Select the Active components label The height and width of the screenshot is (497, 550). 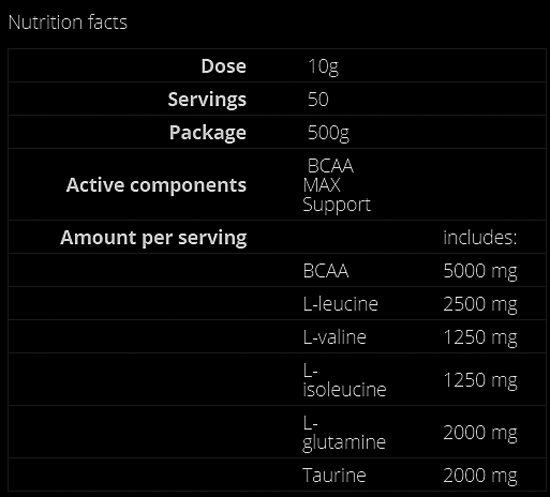pyautogui.click(x=156, y=185)
